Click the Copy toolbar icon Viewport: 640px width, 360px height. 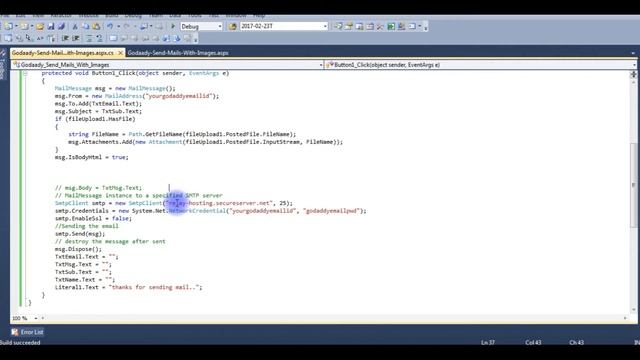[x=86, y=27]
